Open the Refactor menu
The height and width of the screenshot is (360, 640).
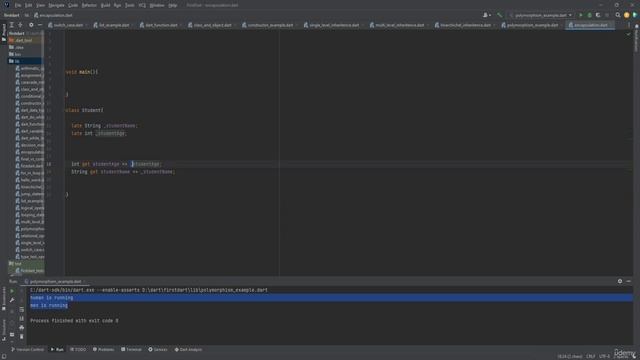[x=89, y=5]
